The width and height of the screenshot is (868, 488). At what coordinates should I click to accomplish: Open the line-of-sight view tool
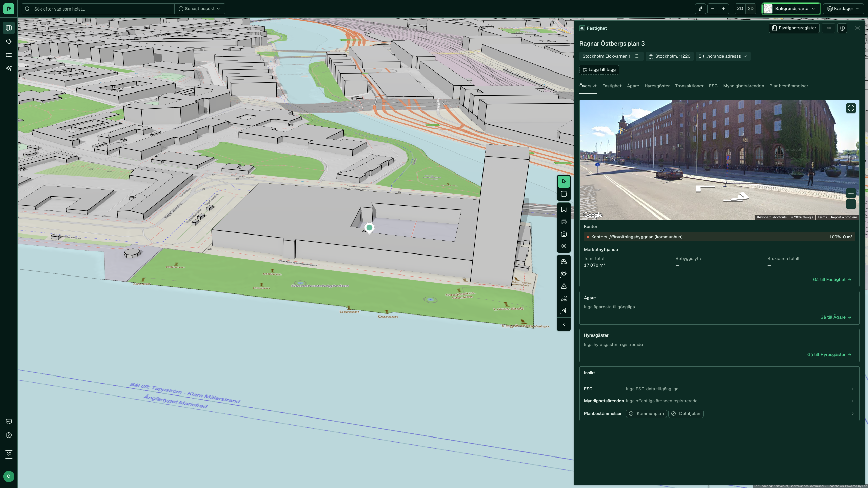[x=564, y=311]
